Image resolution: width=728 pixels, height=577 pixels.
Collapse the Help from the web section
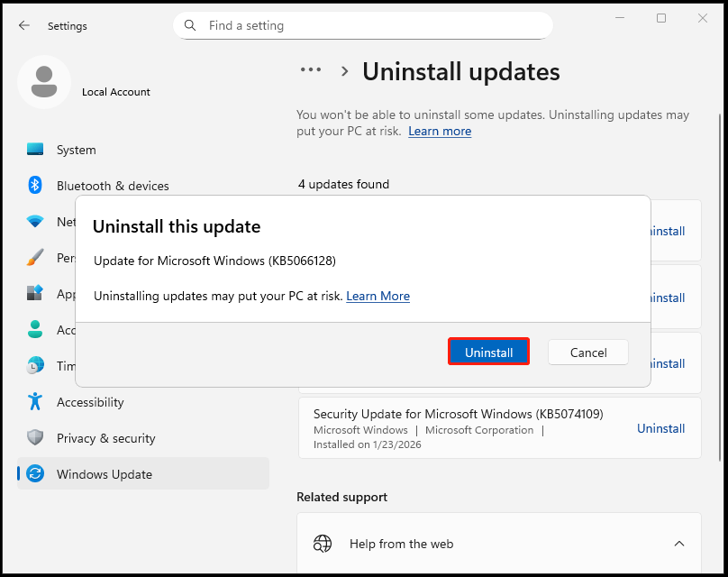click(x=679, y=544)
